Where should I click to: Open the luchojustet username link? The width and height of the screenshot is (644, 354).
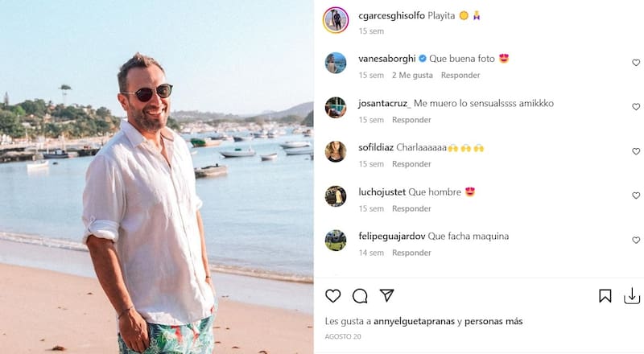382,192
